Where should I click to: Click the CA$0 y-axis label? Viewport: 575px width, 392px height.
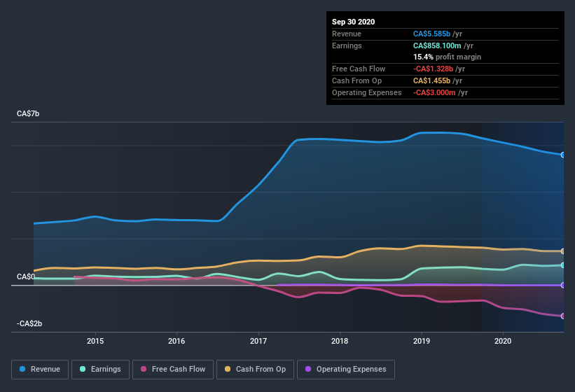pyautogui.click(x=26, y=276)
